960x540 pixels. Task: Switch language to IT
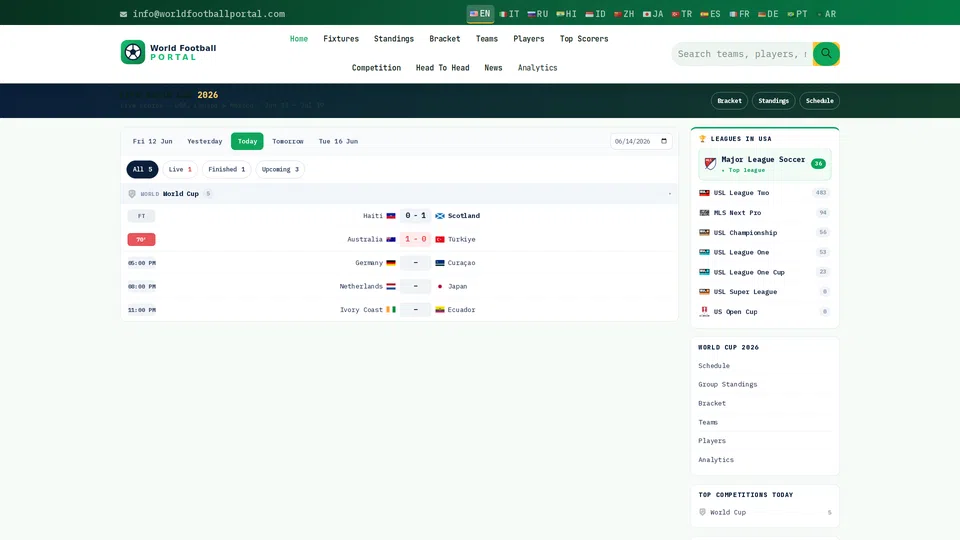[509, 14]
